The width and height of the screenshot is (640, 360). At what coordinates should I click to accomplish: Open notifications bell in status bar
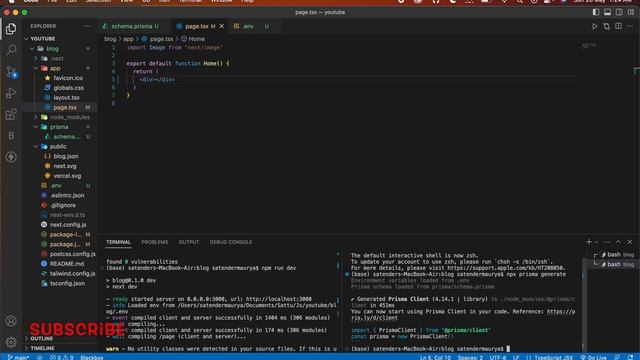click(631, 357)
